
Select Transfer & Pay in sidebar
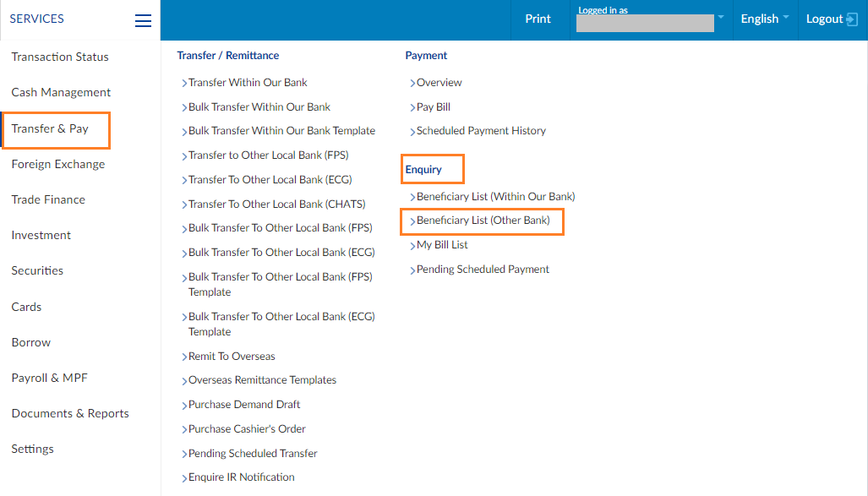click(x=50, y=128)
